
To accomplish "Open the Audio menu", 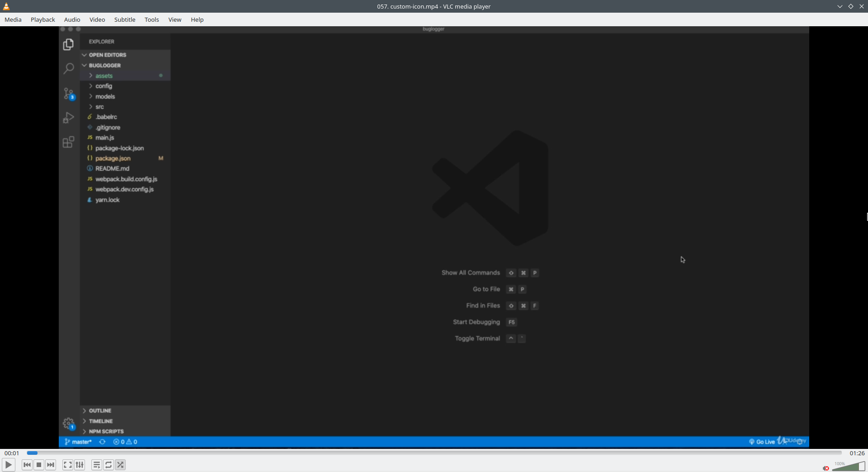I will pos(72,19).
